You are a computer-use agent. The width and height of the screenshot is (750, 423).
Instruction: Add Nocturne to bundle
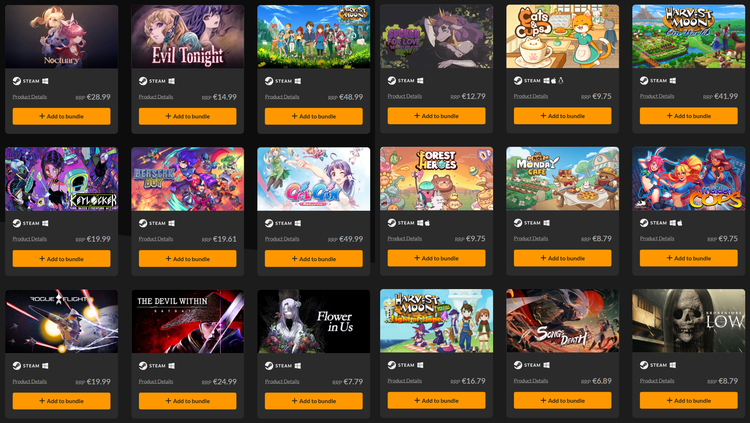coord(61,116)
